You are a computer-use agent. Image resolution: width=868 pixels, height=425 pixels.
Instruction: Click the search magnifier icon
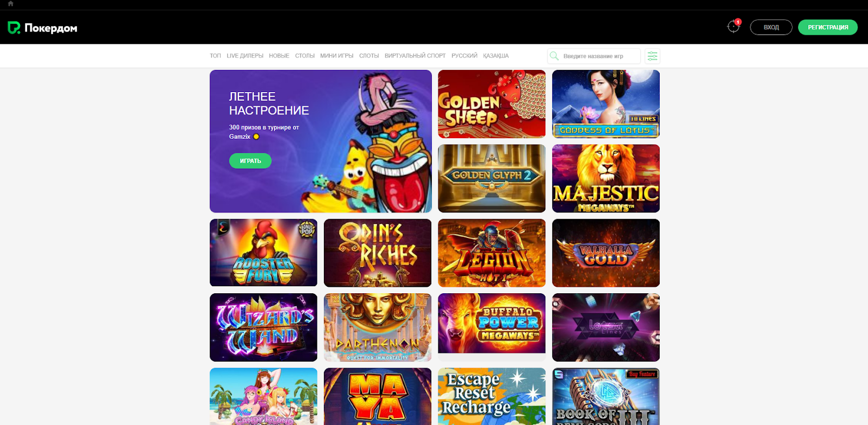pyautogui.click(x=554, y=56)
